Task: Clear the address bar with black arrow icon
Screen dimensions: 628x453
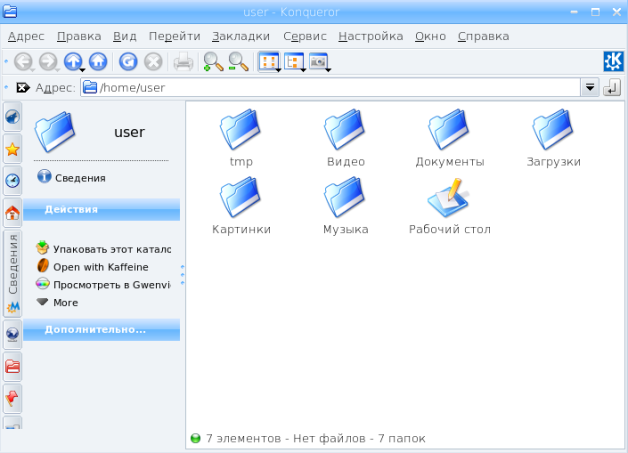Action: pyautogui.click(x=22, y=88)
